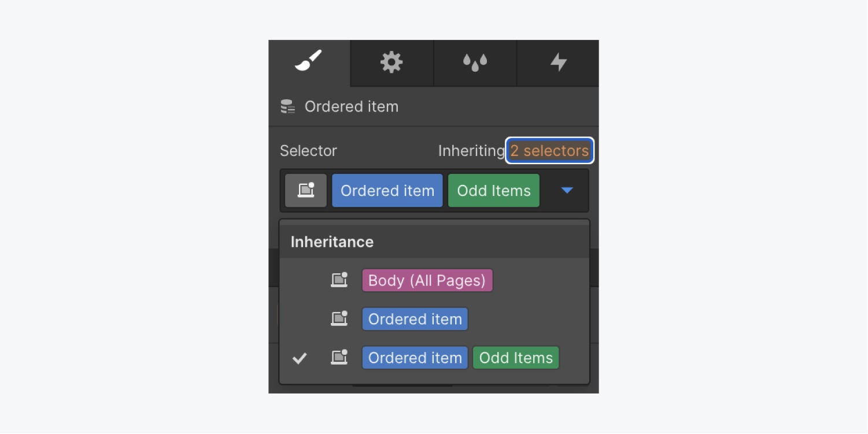Select Odd Items tag in the inheritance menu

pyautogui.click(x=516, y=358)
